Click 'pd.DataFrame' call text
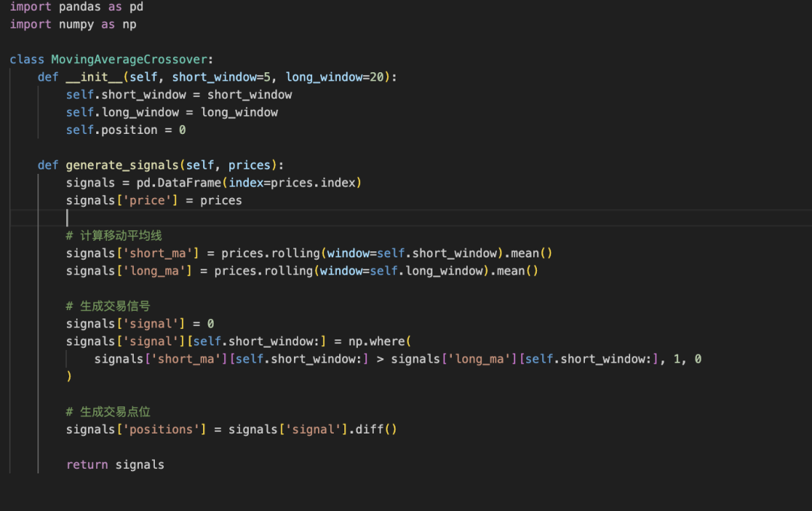This screenshot has height=511, width=812. point(179,183)
